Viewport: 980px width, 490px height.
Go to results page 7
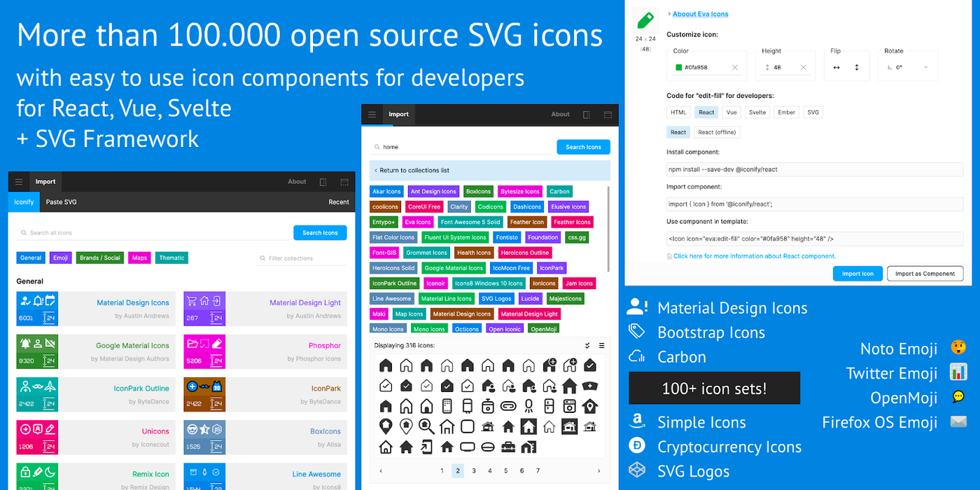point(538,471)
